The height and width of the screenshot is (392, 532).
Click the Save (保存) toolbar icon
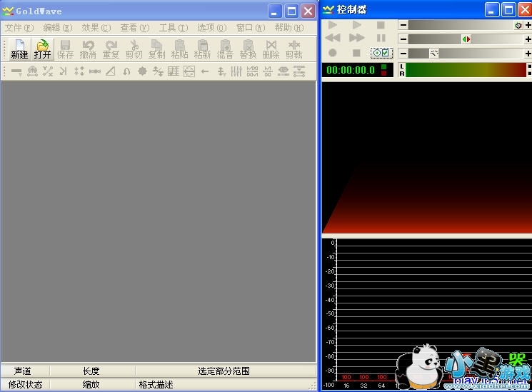click(65, 49)
